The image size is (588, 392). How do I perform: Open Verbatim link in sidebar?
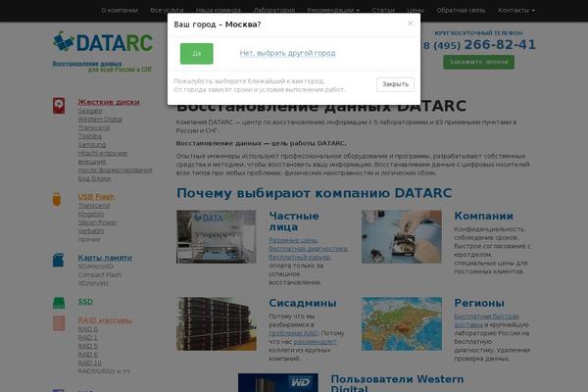(x=91, y=231)
